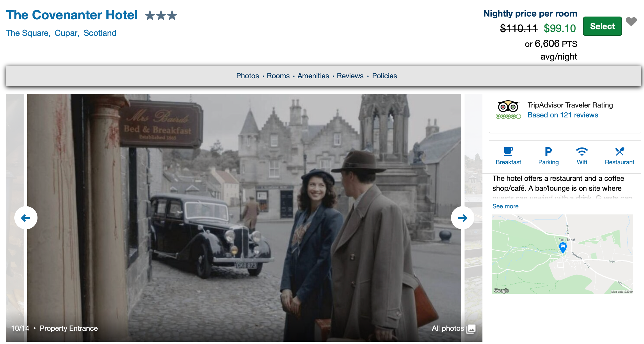Go to previous photo with left arrow
The height and width of the screenshot is (344, 644).
pos(26,218)
